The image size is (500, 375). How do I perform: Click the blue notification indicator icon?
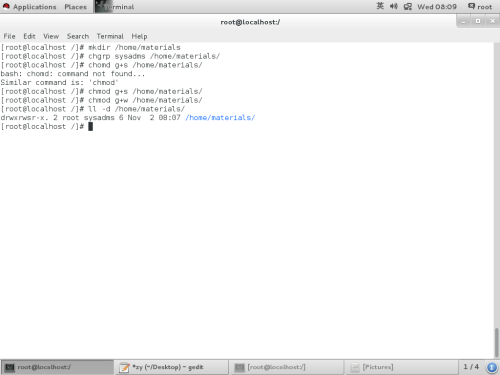pos(492,367)
